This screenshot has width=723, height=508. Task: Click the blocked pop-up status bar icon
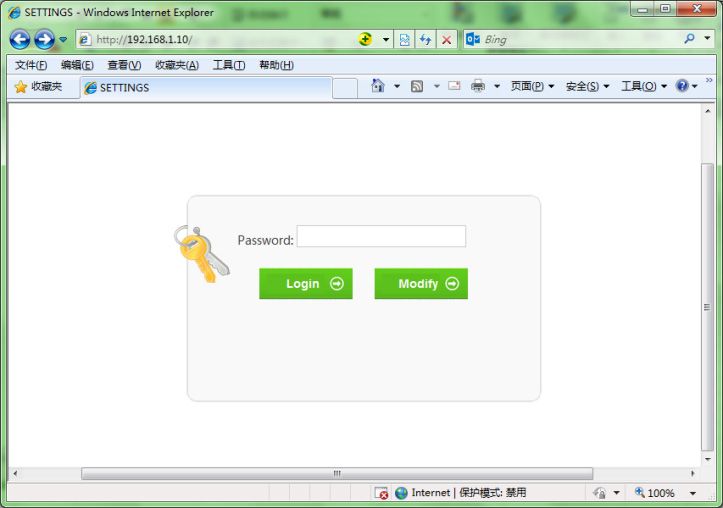pyautogui.click(x=381, y=493)
